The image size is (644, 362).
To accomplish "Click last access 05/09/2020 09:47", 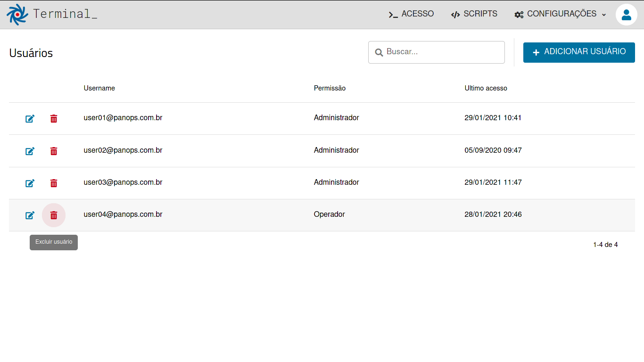I will [x=493, y=150].
